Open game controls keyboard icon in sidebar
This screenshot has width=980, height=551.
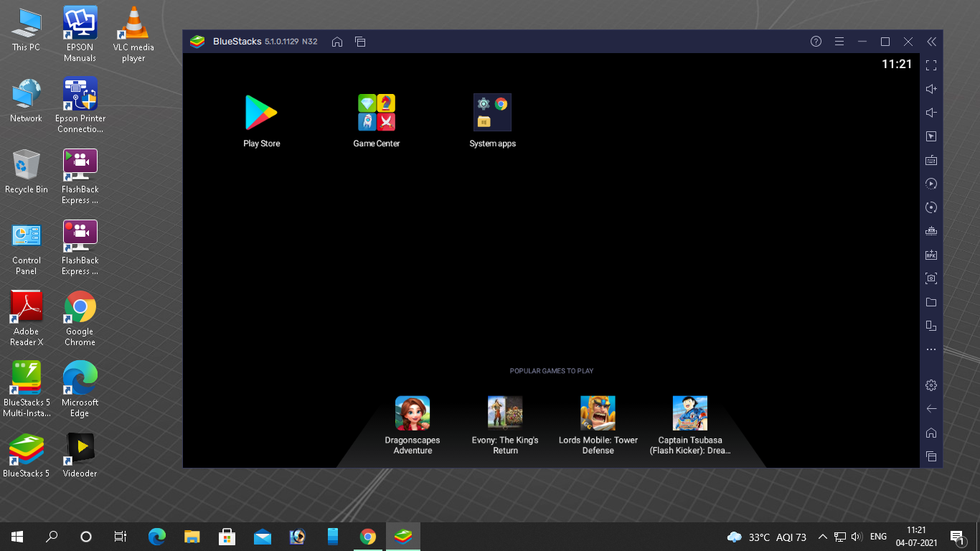pyautogui.click(x=931, y=160)
